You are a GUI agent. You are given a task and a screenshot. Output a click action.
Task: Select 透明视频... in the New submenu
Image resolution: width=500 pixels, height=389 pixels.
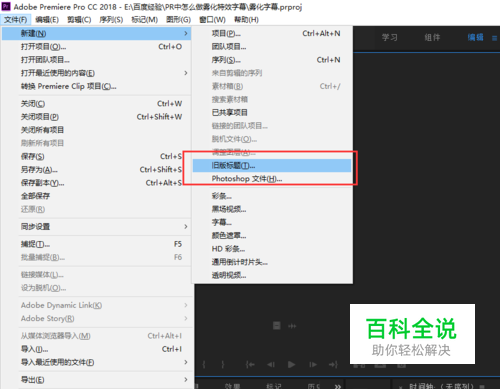point(272,275)
